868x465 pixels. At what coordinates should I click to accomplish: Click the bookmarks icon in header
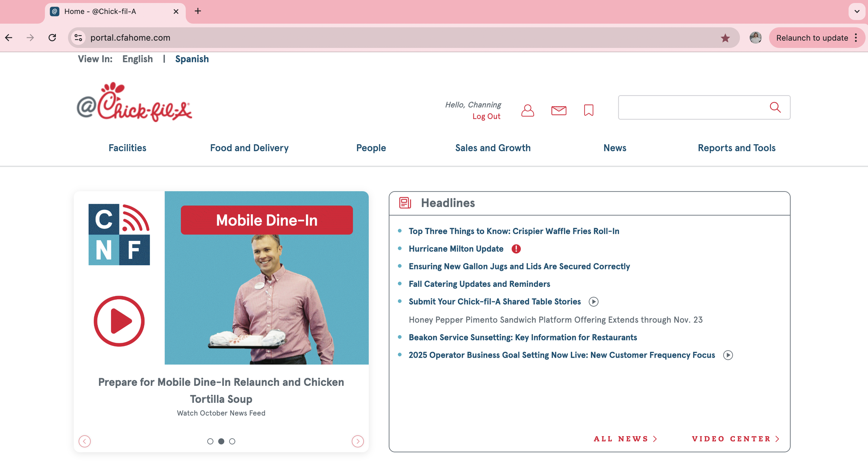click(x=589, y=110)
